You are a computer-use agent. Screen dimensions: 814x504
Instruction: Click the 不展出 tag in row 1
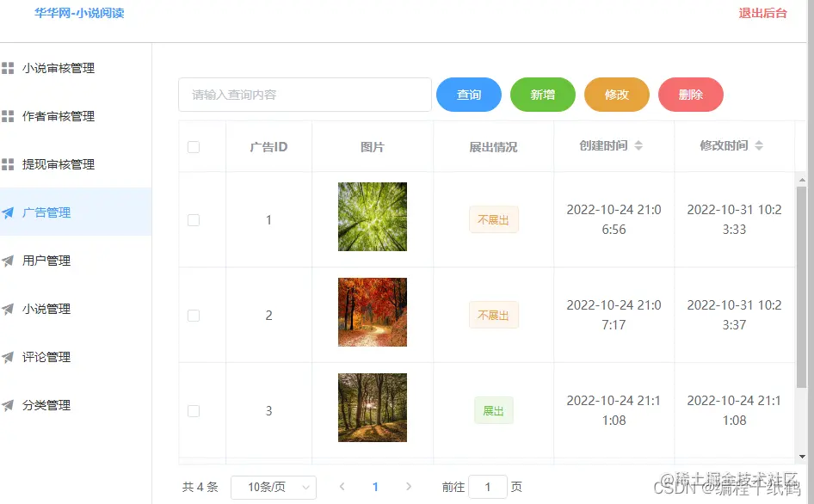[x=494, y=219]
